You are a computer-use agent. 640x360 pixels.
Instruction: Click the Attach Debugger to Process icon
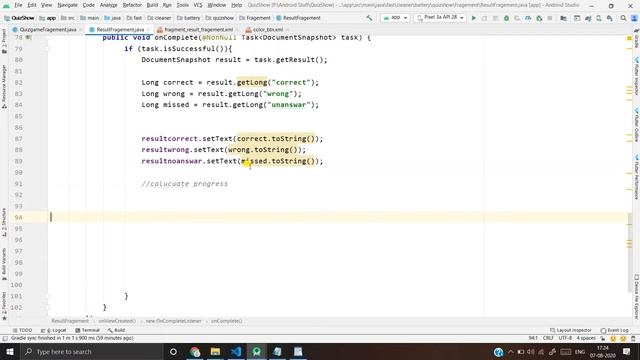coord(539,18)
